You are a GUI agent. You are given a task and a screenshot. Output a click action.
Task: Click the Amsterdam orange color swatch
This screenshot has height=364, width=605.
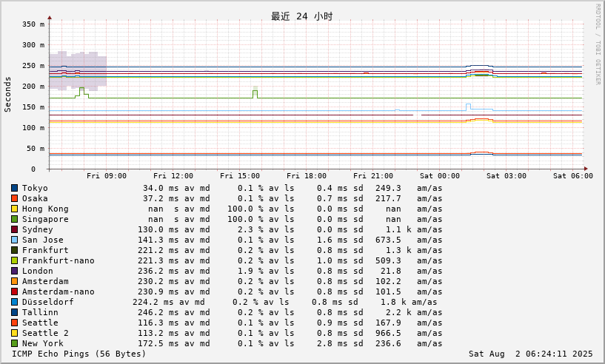[x=14, y=282]
